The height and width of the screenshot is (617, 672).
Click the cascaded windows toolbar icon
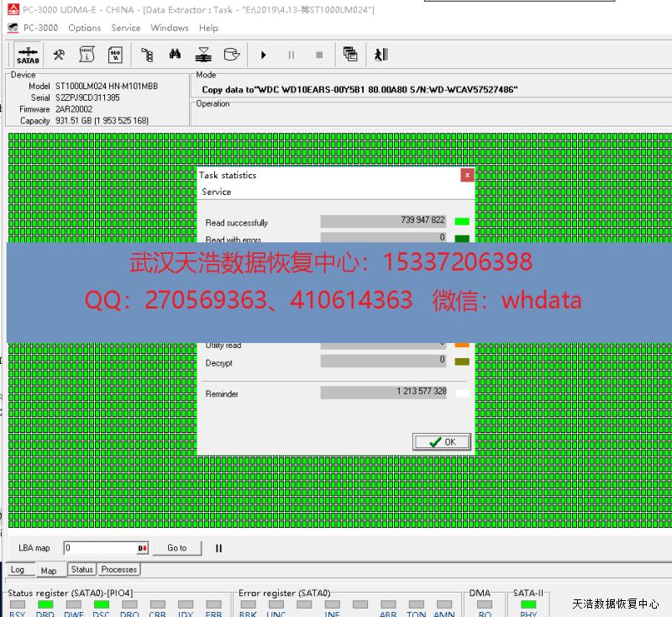[350, 55]
